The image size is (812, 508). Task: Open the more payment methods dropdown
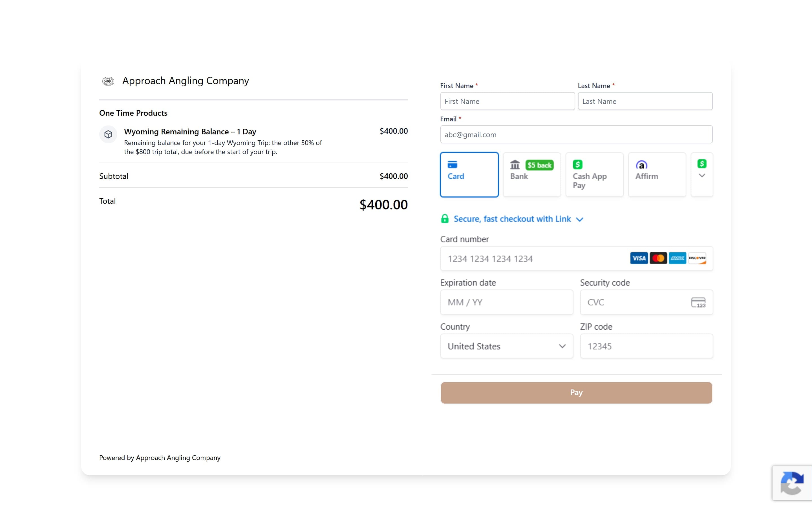(x=701, y=175)
